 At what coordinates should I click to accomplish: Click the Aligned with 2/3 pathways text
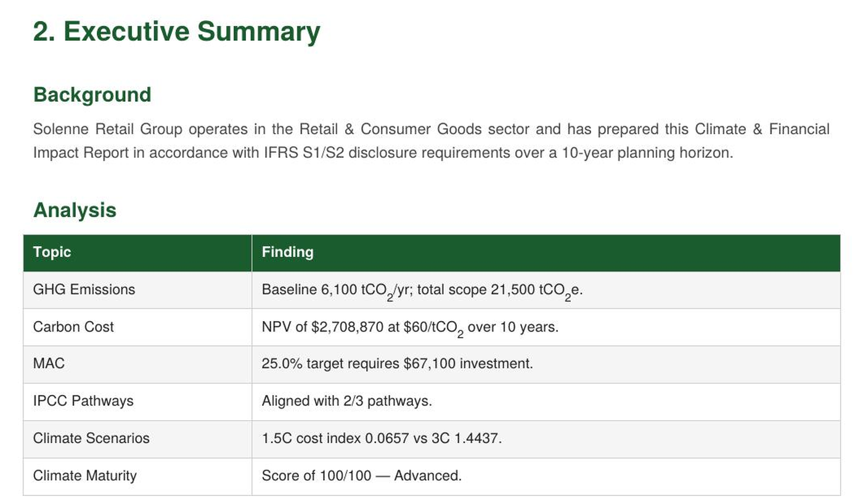pos(347,401)
